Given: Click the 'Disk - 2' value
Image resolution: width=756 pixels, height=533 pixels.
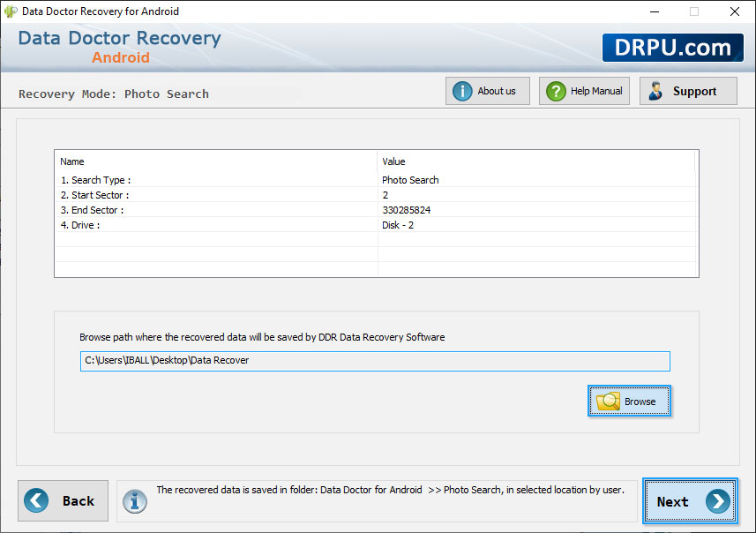Looking at the screenshot, I should [398, 225].
